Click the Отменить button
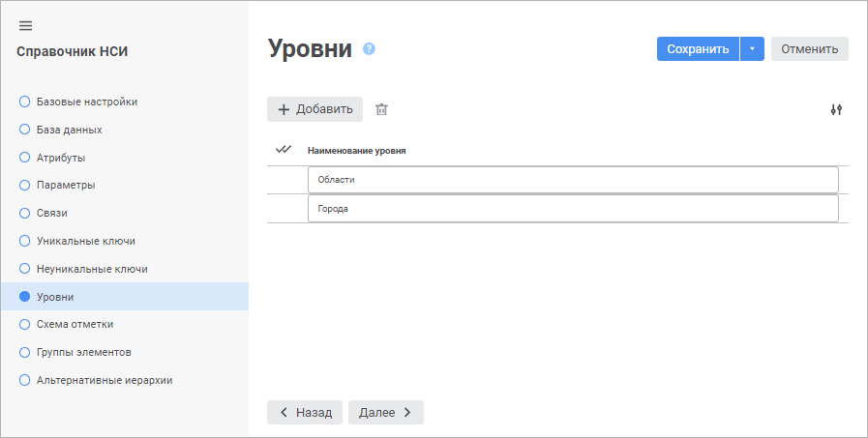868x438 pixels. tap(809, 49)
